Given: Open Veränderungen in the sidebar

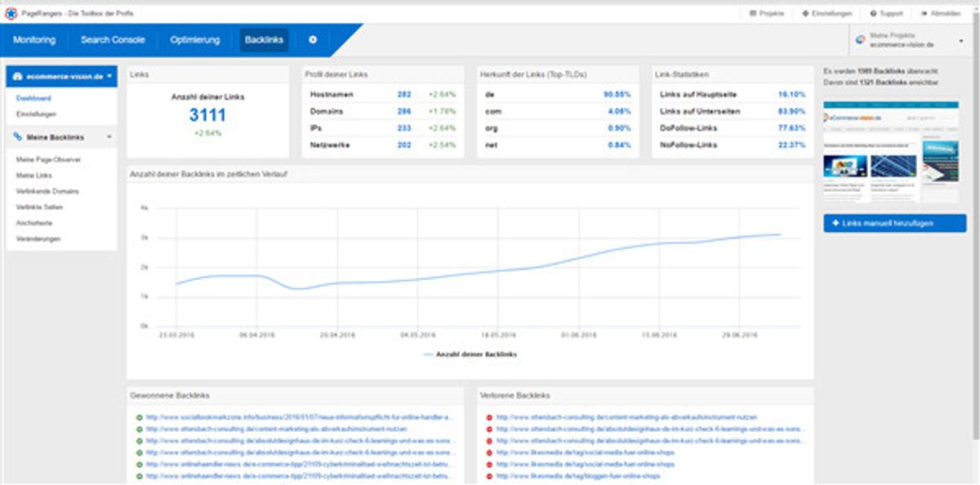Looking at the screenshot, I should 38,239.
